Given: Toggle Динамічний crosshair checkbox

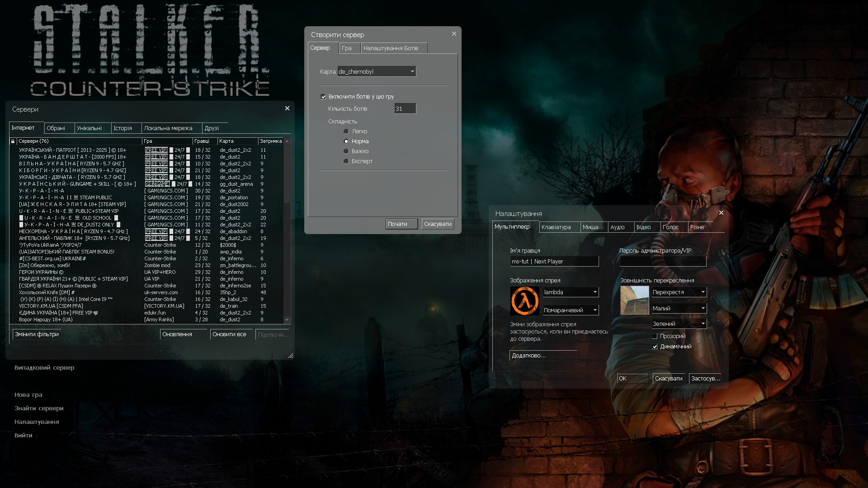Looking at the screenshot, I should coord(655,347).
